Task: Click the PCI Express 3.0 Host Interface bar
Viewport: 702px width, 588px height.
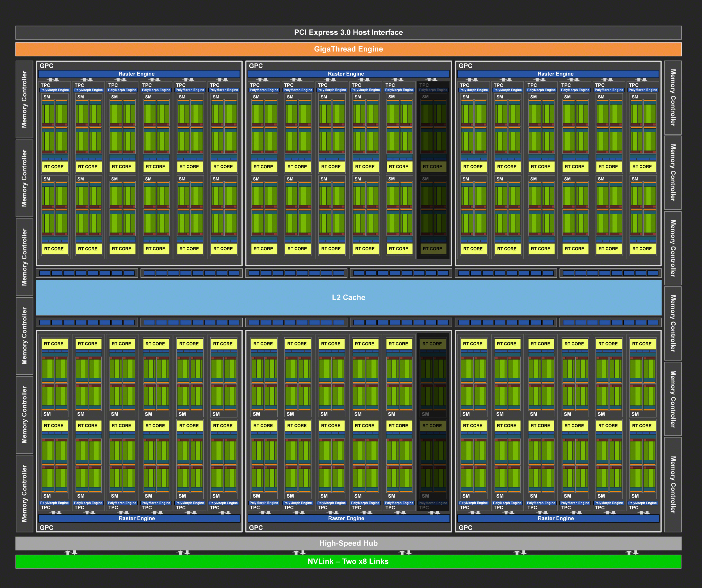Action: (x=348, y=32)
